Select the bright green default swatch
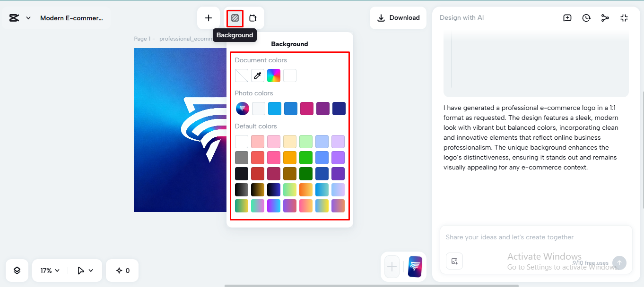The width and height of the screenshot is (644, 287). (x=306, y=158)
